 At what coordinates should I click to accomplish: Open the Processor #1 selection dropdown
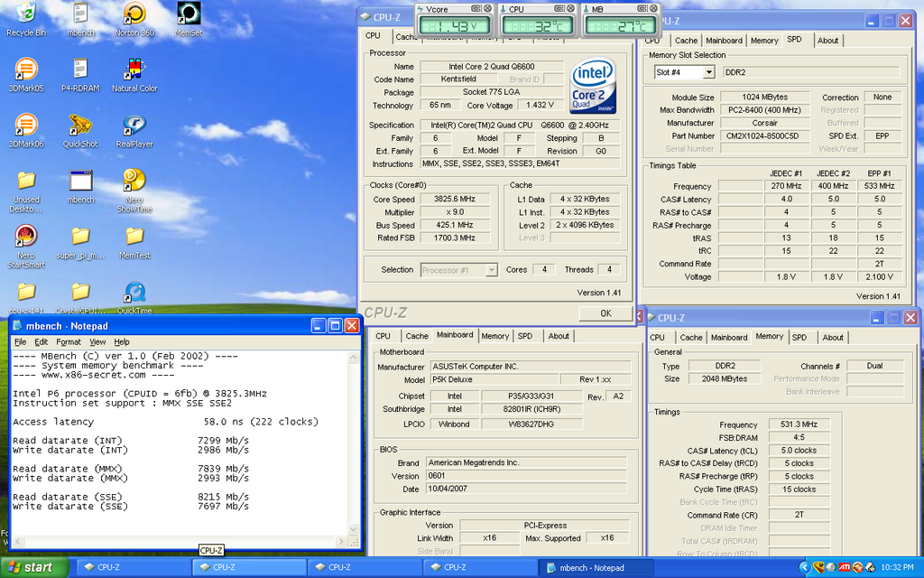pos(492,270)
